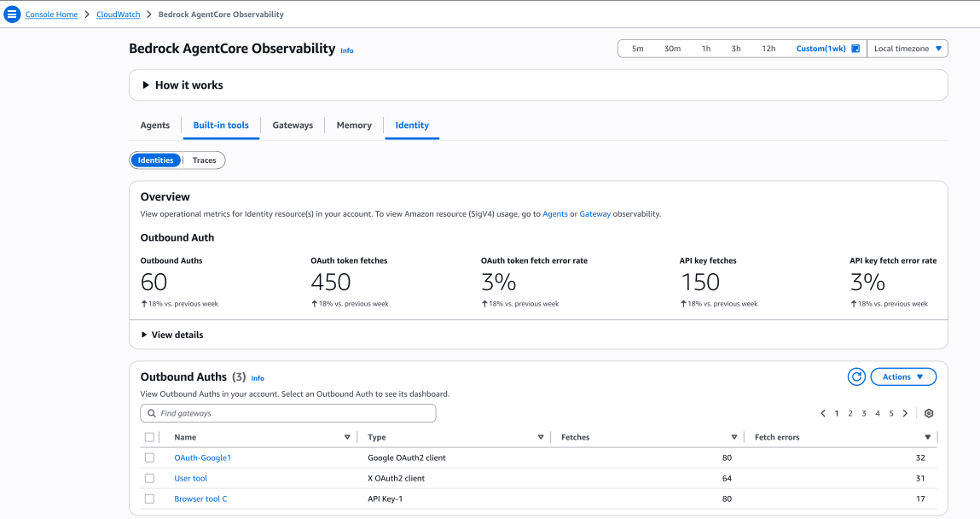980x519 pixels.
Task: Check the User tool row checkbox
Action: click(150, 478)
